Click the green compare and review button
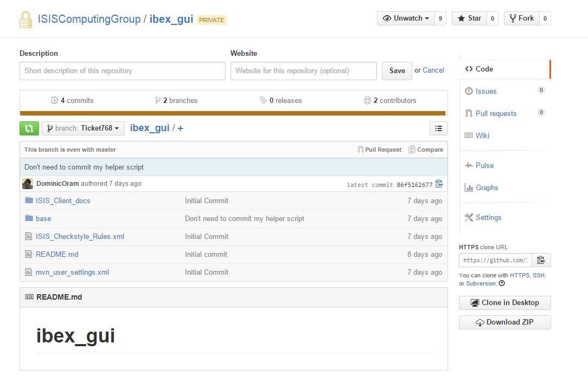Image resolution: width=588 pixels, height=382 pixels. pos(29,128)
